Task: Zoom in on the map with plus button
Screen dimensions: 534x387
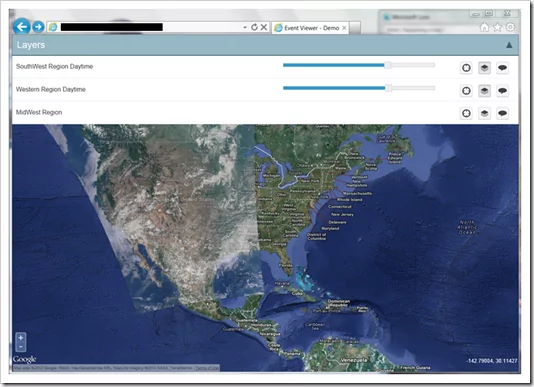Action: pos(21,338)
